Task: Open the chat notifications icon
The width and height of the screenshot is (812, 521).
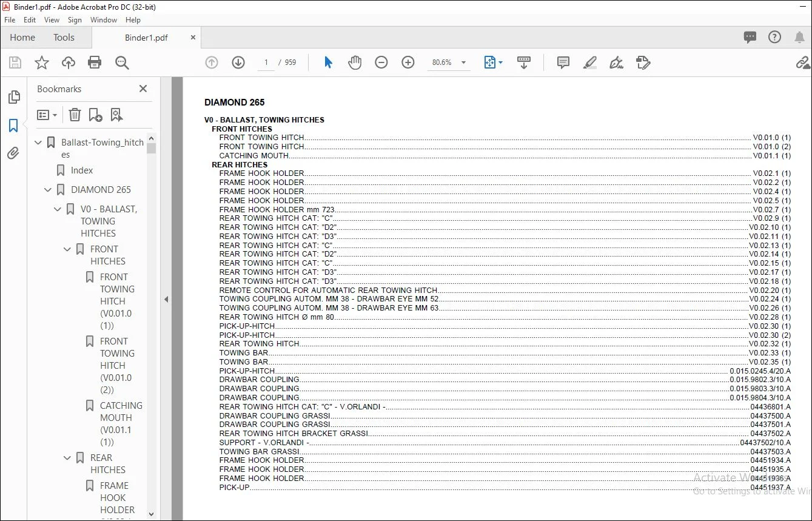Action: click(x=750, y=38)
